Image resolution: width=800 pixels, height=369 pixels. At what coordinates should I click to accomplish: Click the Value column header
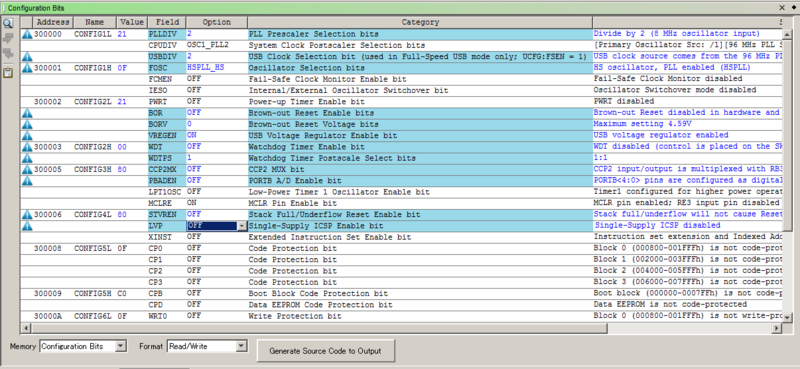[132, 22]
